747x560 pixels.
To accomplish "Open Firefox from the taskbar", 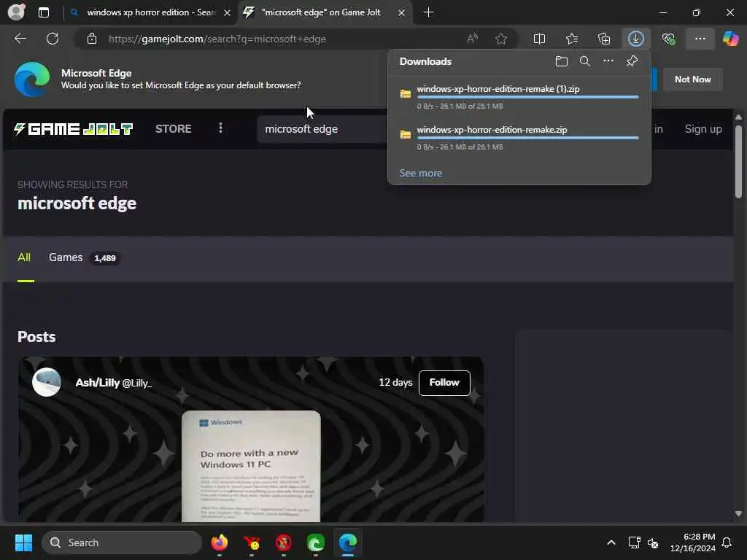I will (x=219, y=542).
